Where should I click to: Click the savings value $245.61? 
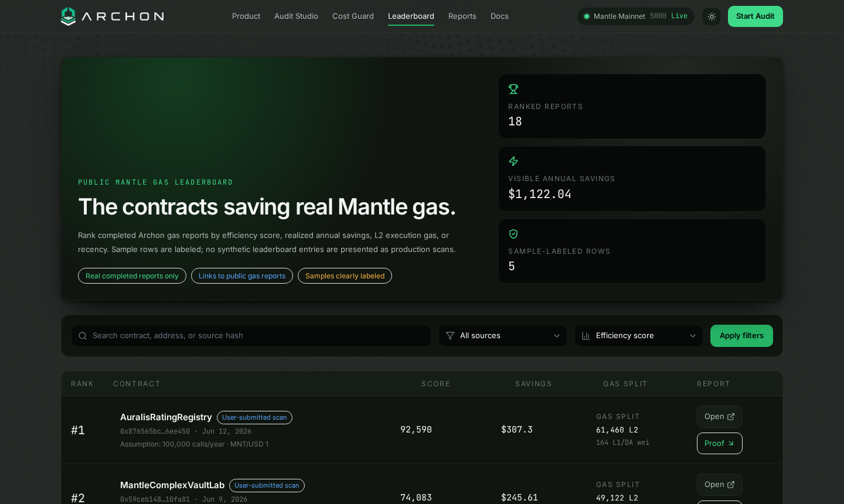(519, 498)
